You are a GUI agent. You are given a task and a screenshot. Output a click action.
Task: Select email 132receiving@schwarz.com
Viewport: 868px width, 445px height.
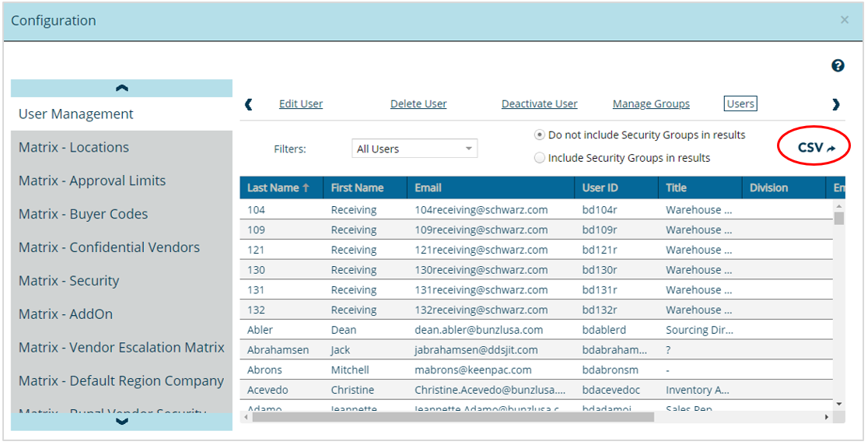tap(481, 310)
